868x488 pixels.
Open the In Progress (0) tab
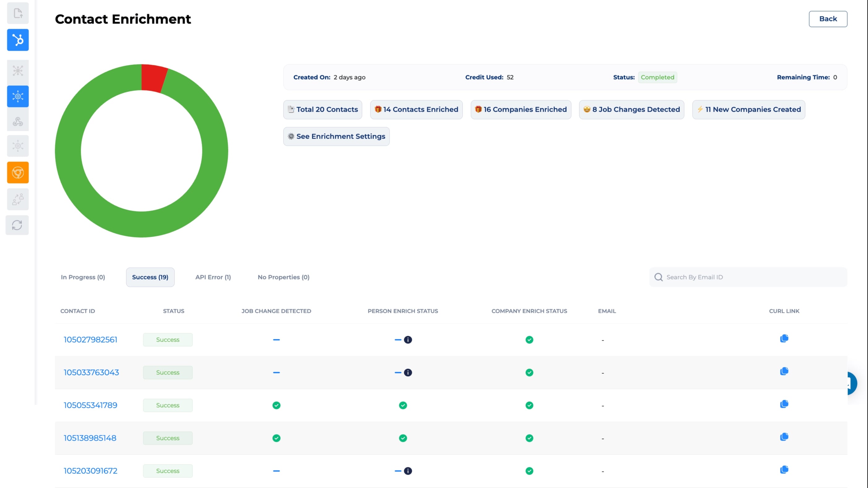coord(83,277)
